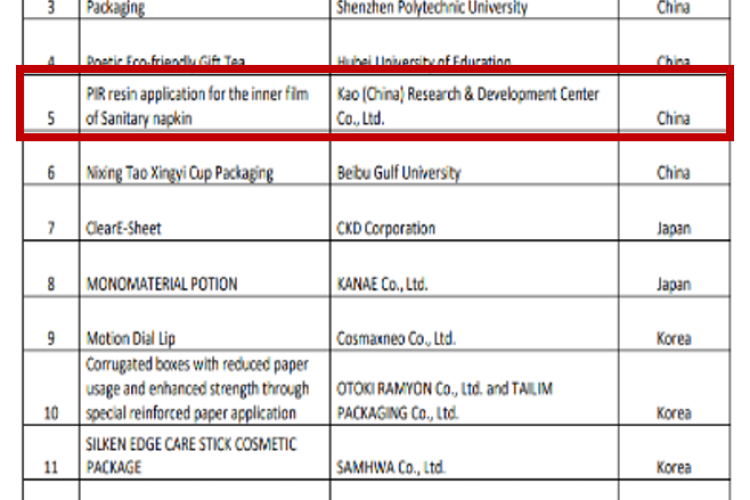Select row number 11 cell
Viewport: 750px width, 500px height.
51,452
